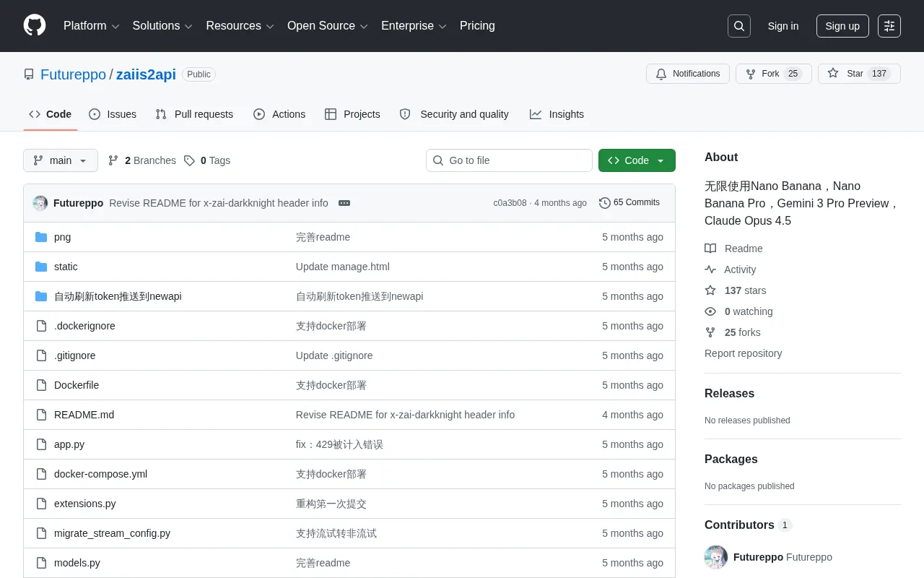Switch to the Pull requests tab

click(x=194, y=114)
